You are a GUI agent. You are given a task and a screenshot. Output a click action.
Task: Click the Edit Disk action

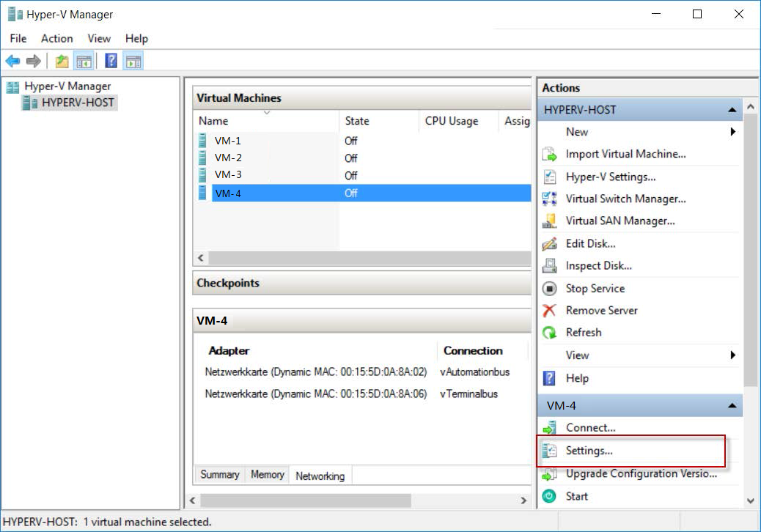point(590,243)
